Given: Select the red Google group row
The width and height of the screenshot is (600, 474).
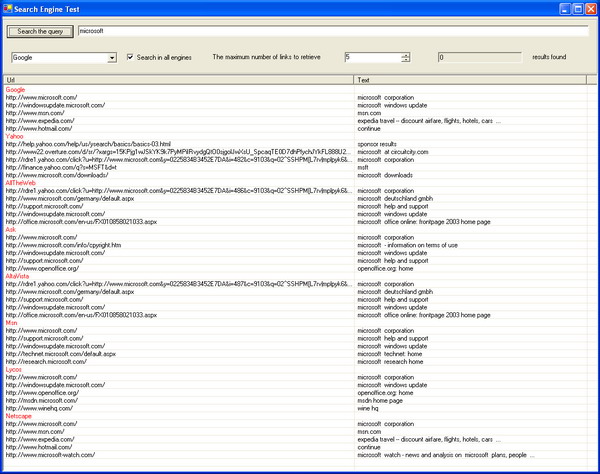Looking at the screenshot, I should [x=15, y=90].
